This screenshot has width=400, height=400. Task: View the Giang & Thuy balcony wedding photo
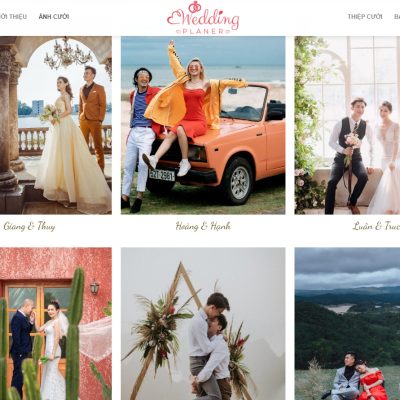(56, 125)
